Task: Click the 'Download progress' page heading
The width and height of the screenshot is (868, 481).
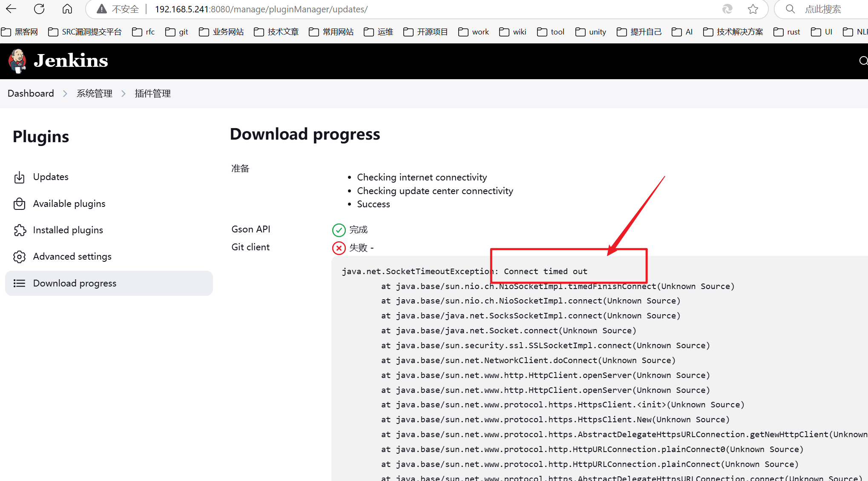Action: coord(305,134)
